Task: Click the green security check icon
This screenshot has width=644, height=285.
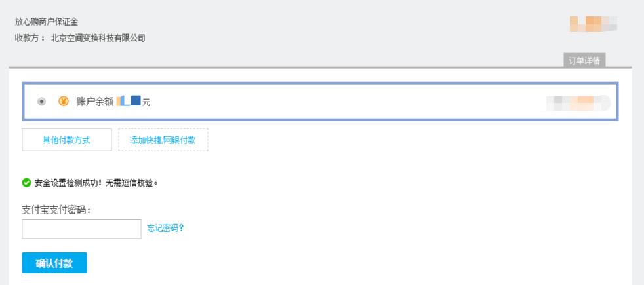Action: tap(26, 181)
